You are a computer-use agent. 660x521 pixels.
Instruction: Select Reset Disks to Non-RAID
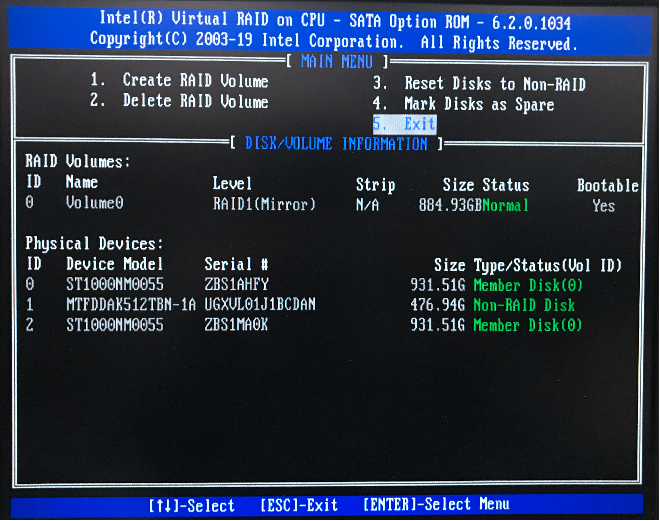[x=480, y=85]
